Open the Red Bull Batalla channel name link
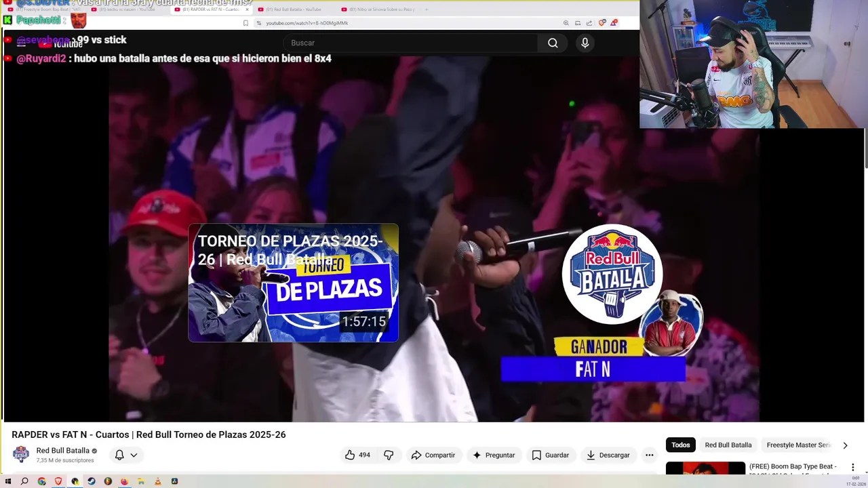This screenshot has height=488, width=868. pos(63,451)
